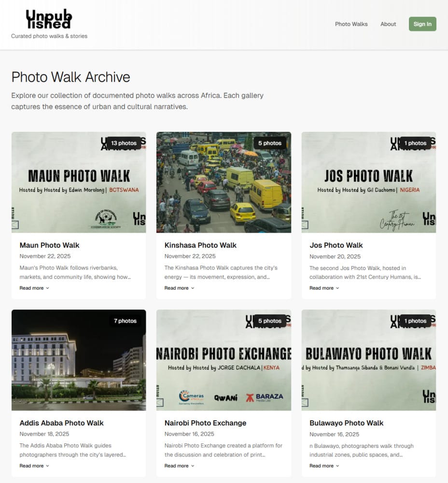Expand Read more under Bulawayo Photo Walk

point(324,466)
